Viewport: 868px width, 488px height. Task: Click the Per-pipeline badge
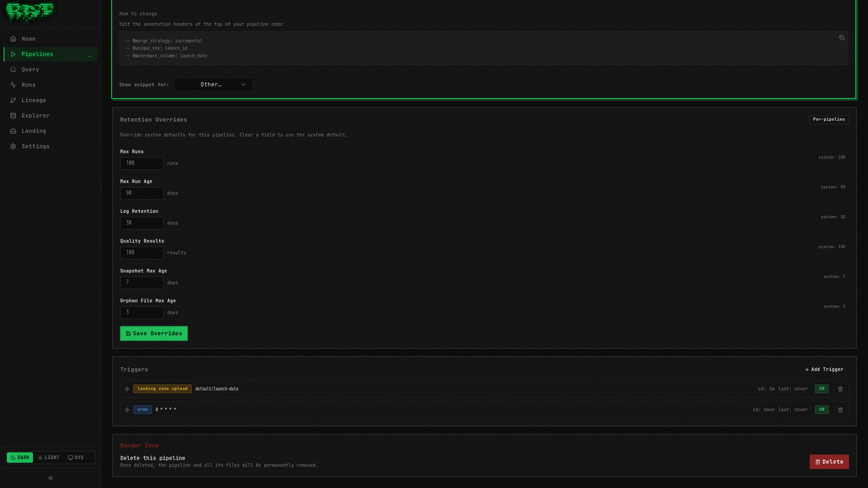(x=829, y=119)
